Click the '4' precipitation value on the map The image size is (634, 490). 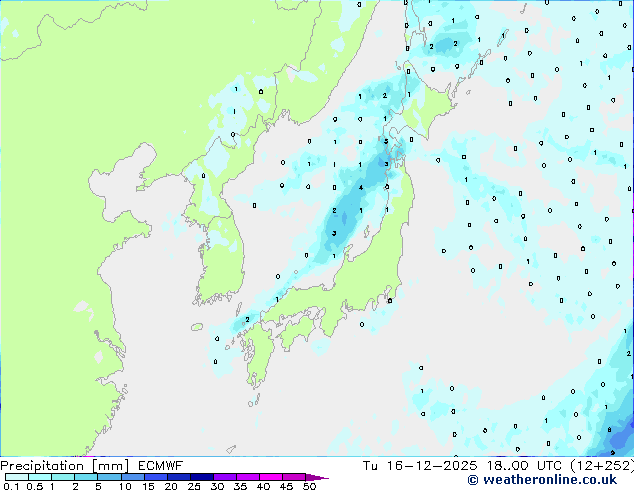[361, 188]
